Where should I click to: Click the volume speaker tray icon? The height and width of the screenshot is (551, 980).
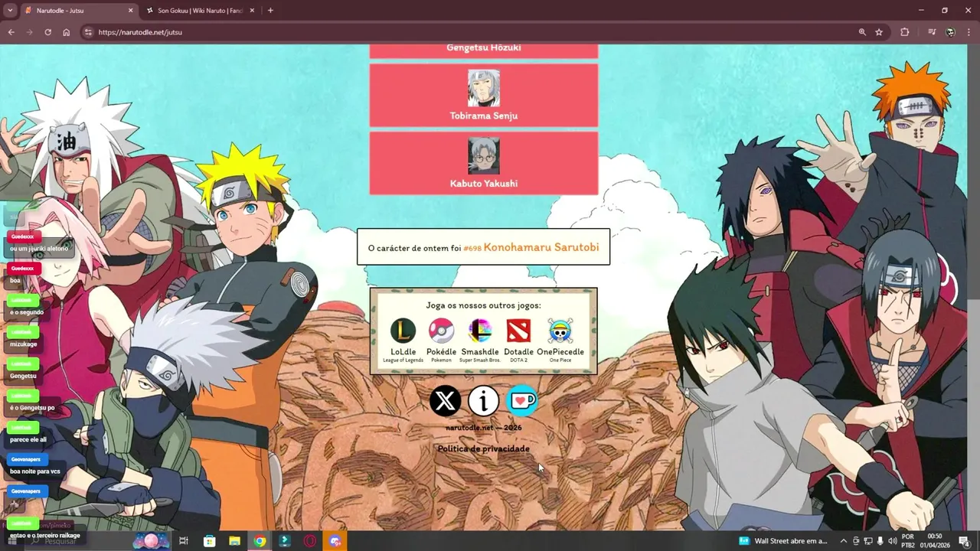pos(892,541)
